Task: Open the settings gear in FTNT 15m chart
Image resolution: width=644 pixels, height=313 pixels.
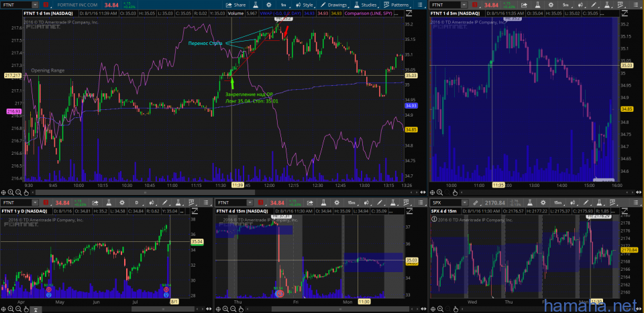Action: (337, 202)
